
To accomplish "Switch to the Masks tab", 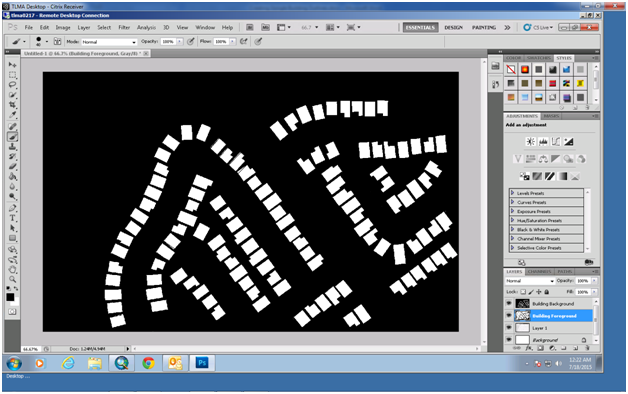I will 551,116.
